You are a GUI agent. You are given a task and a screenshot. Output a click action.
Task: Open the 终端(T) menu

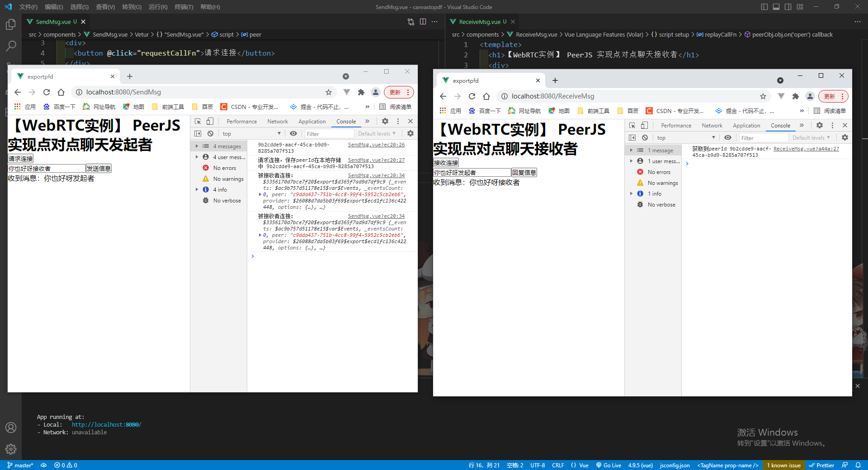(184, 7)
